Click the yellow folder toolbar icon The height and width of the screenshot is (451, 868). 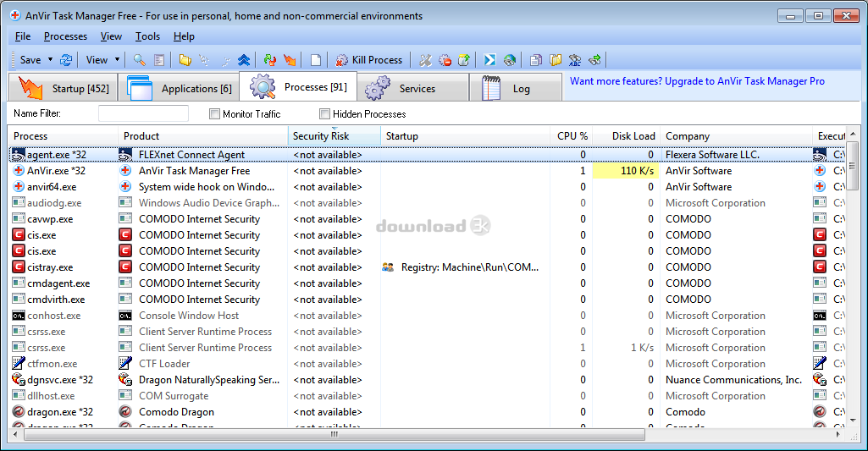coord(185,60)
